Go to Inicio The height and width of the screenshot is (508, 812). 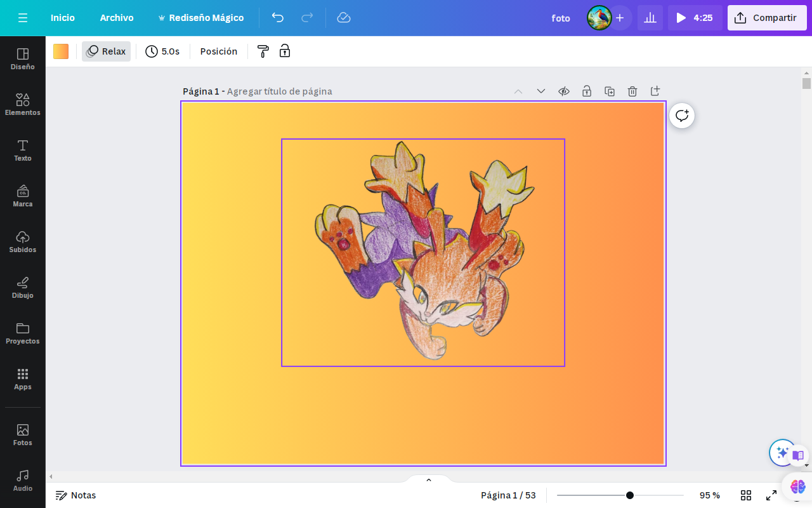(63, 18)
